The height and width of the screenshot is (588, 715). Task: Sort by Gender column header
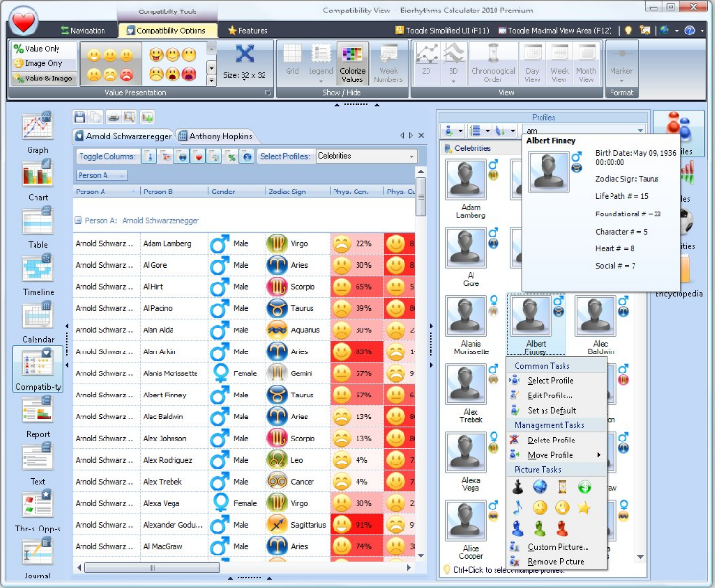click(236, 192)
